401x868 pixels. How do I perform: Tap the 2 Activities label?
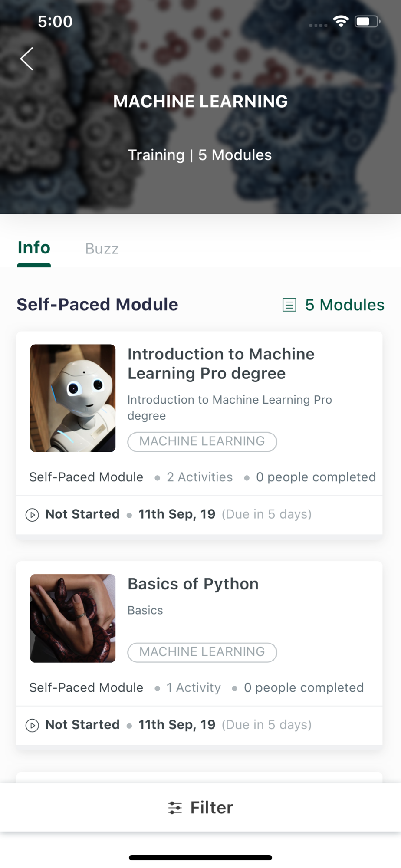point(200,477)
